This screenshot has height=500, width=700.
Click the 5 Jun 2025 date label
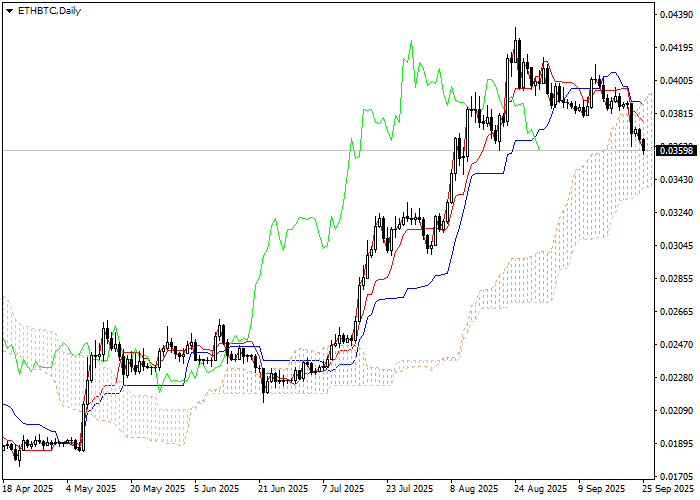pyautogui.click(x=217, y=489)
